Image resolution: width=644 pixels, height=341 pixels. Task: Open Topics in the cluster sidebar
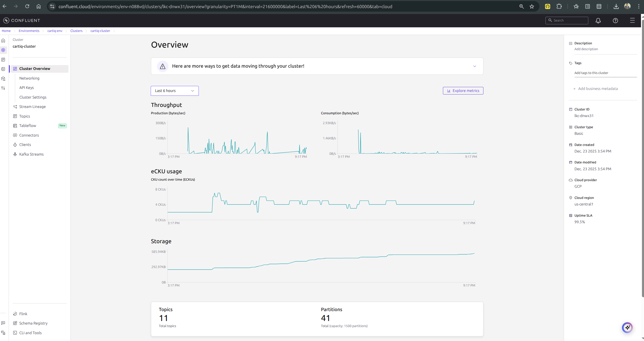pos(25,116)
